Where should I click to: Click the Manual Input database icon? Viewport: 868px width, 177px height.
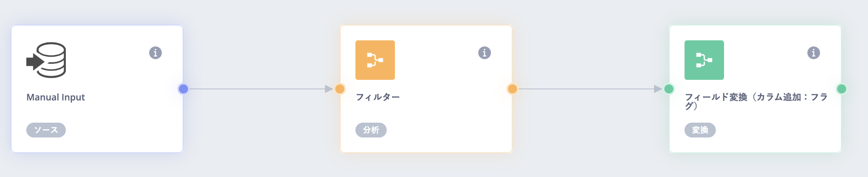tap(46, 60)
